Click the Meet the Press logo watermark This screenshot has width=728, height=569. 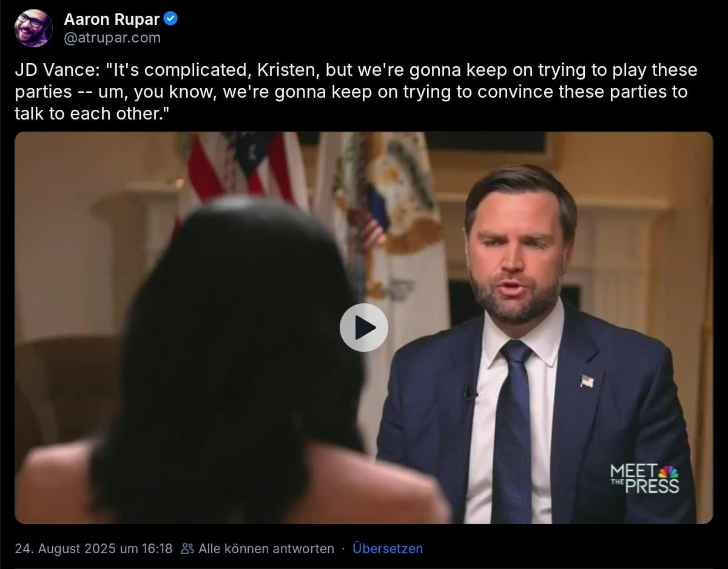coord(644,479)
